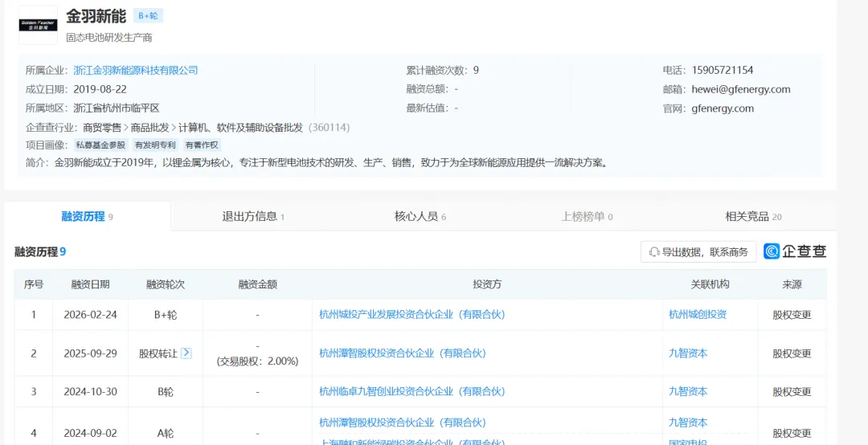Viewport: 868px width, 445px height.
Task: Open the 相关竞品 tab
Action: (x=753, y=216)
